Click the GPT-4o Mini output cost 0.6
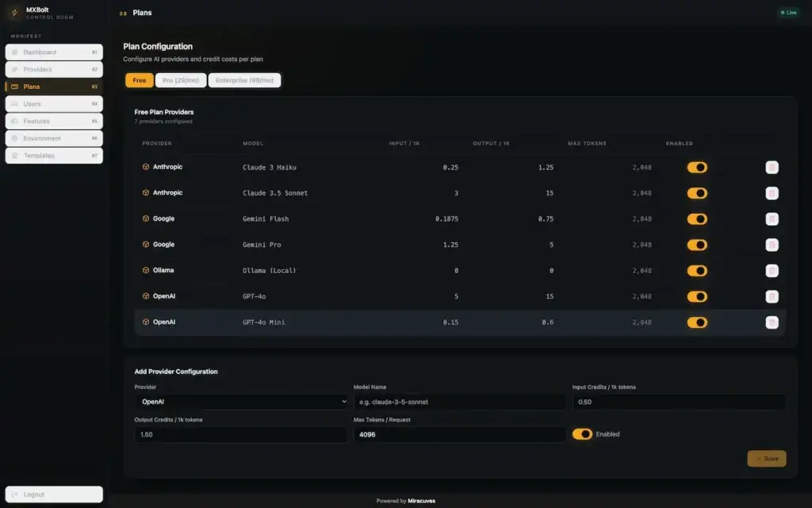812x508 pixels. pos(547,322)
